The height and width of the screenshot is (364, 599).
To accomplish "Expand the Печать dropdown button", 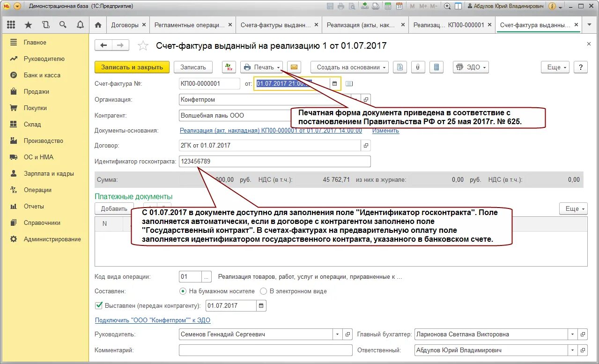I will click(262, 67).
